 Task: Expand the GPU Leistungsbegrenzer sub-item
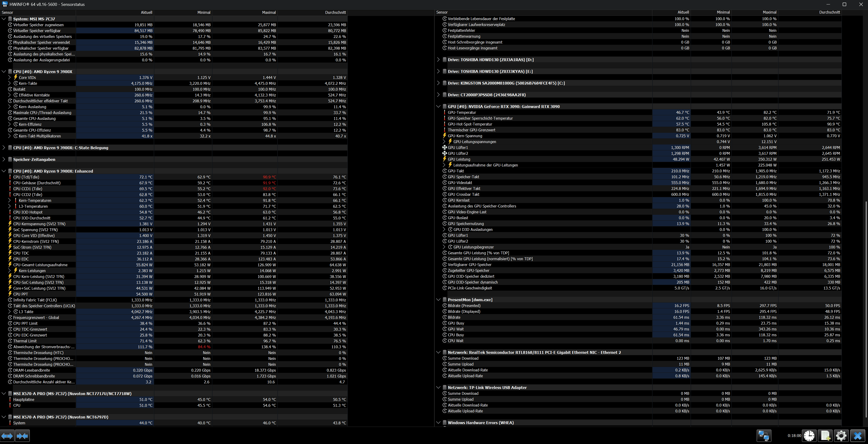[444, 247]
